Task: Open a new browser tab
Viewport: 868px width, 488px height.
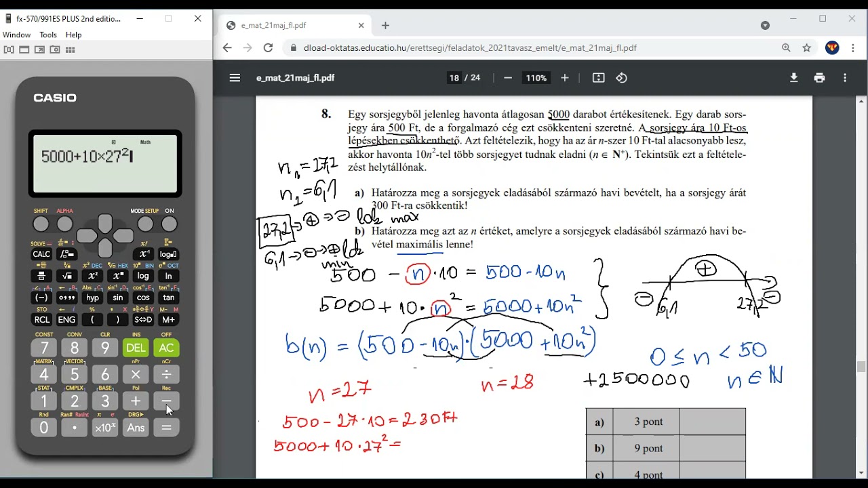Action: (x=385, y=25)
